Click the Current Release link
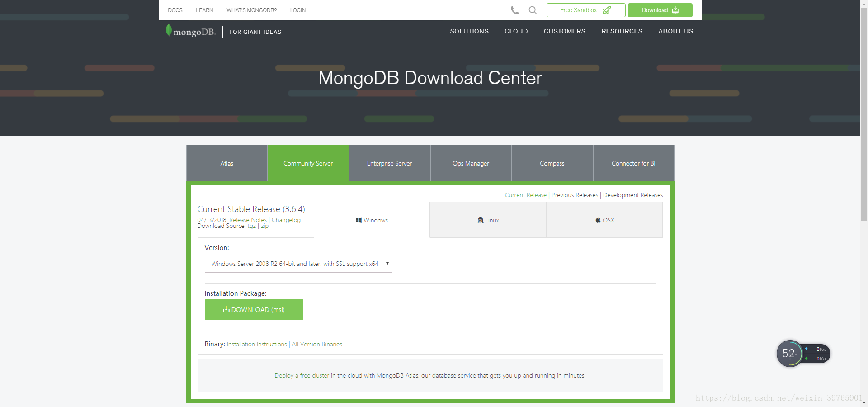The height and width of the screenshot is (407, 868). click(x=526, y=195)
